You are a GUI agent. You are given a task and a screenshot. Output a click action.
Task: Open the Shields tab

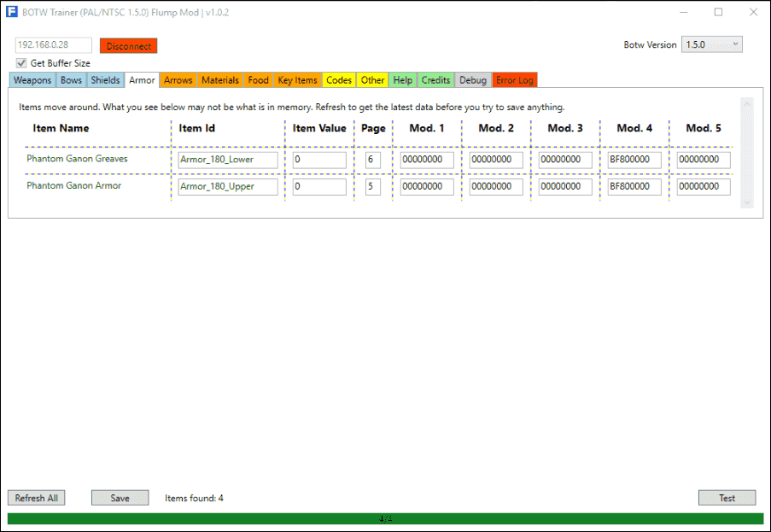click(x=105, y=80)
